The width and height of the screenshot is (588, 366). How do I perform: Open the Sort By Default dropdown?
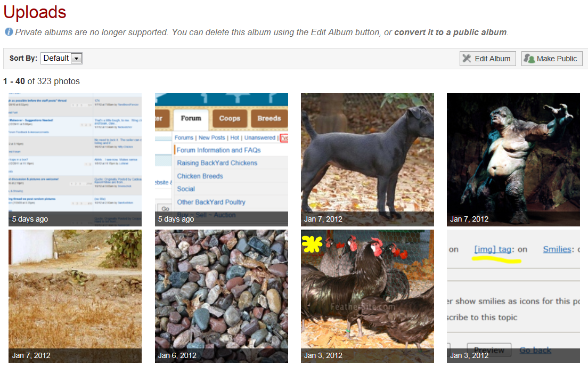point(61,58)
